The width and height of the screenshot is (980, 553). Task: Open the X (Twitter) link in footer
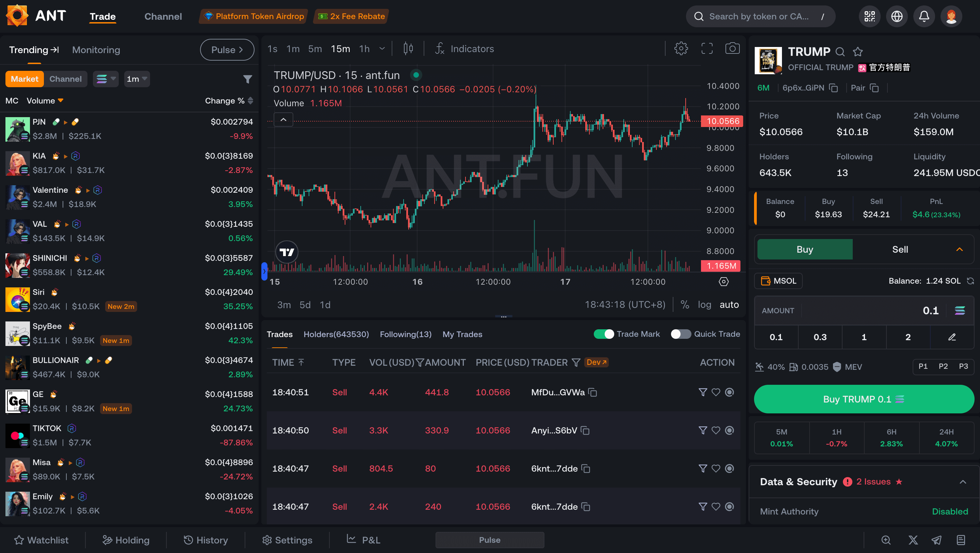pyautogui.click(x=913, y=540)
